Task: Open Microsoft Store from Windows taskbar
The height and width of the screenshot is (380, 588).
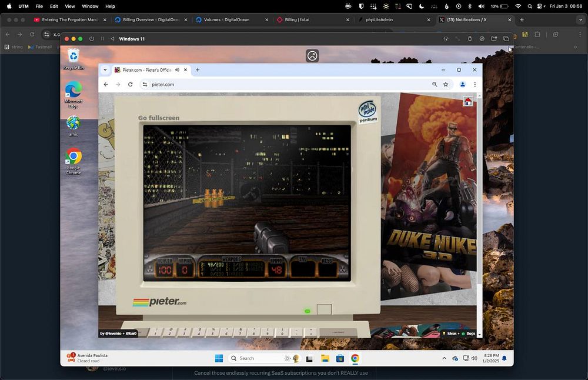Action: [x=340, y=359]
